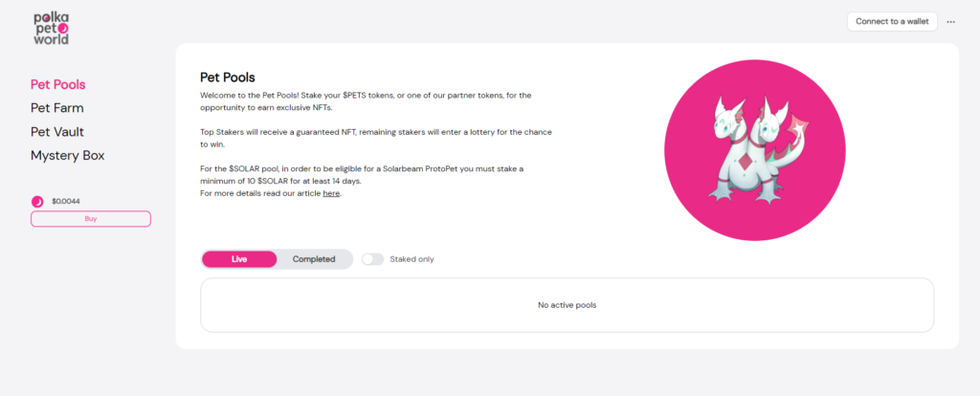Open Pet Pools in the sidebar
Screen dimensions: 980x396
[x=58, y=84]
